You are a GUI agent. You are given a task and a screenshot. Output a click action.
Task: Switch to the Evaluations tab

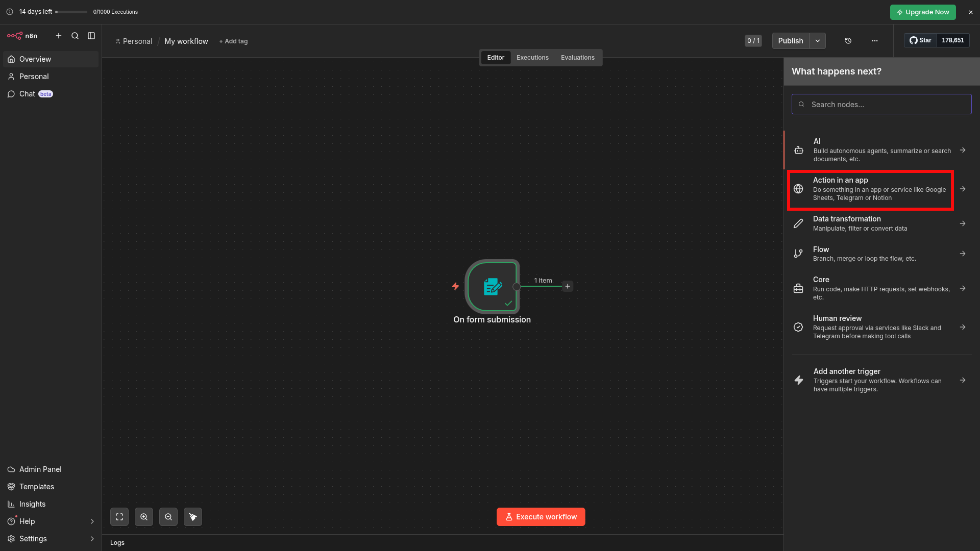(577, 58)
